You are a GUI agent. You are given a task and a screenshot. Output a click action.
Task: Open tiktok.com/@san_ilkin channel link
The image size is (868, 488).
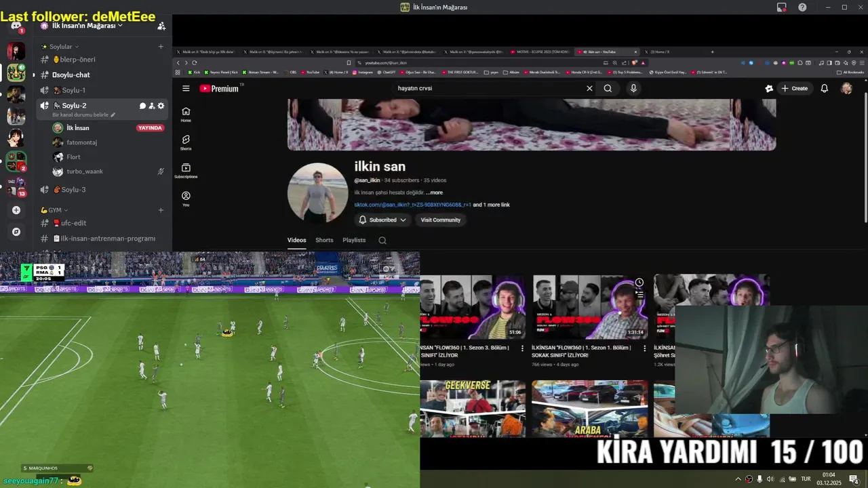pos(412,205)
